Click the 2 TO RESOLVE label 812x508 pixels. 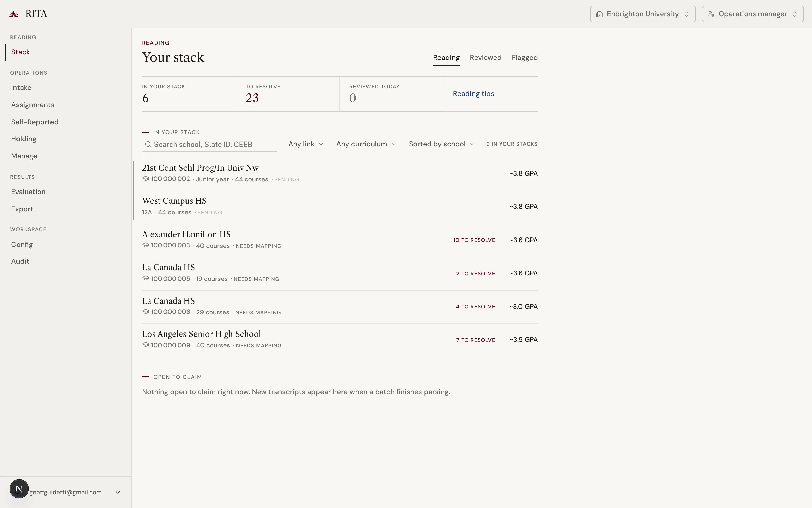476,274
